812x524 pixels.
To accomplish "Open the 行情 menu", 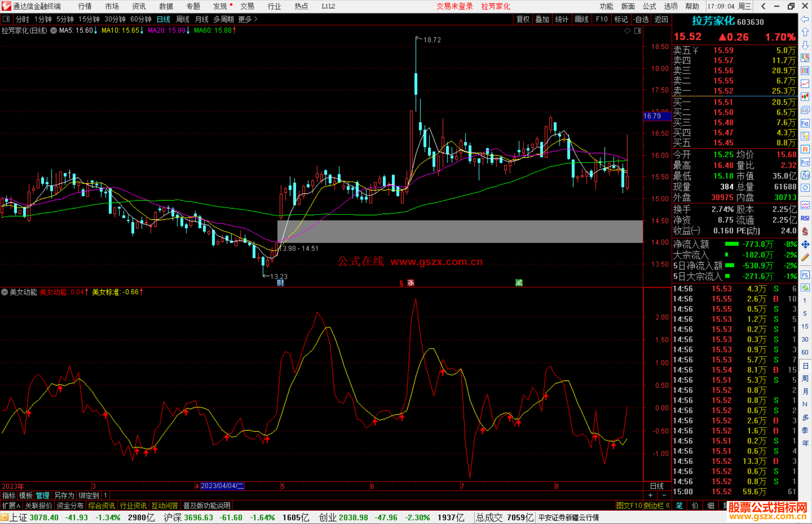I will (85, 6).
